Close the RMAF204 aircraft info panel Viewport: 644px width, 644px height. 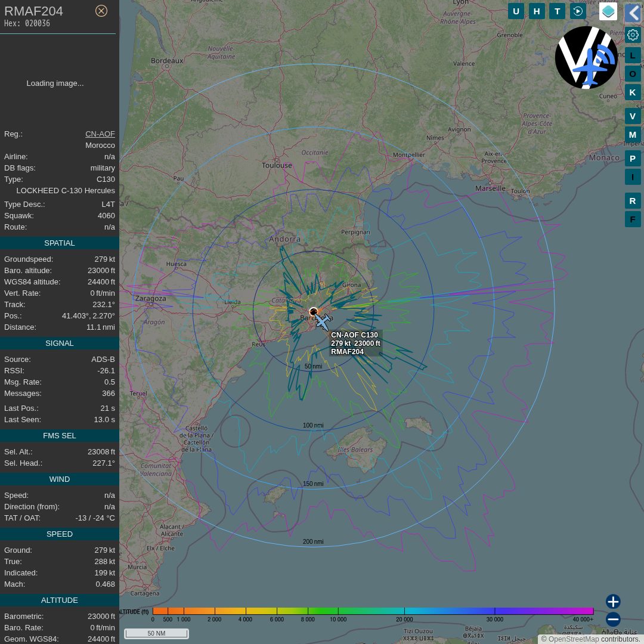pyautogui.click(x=101, y=11)
